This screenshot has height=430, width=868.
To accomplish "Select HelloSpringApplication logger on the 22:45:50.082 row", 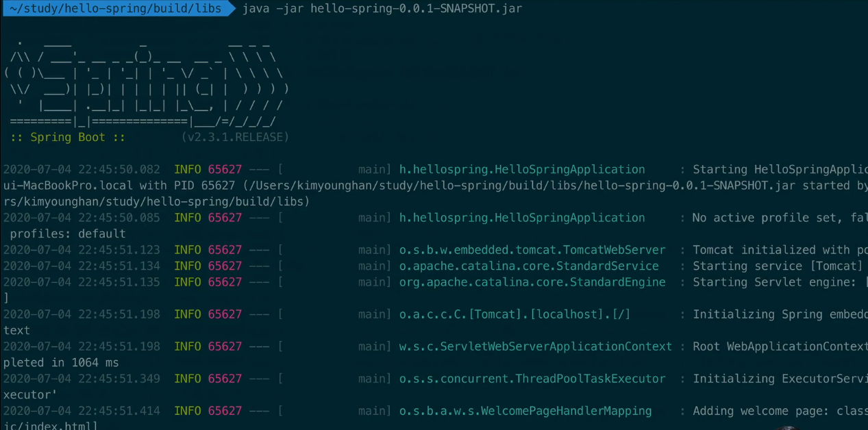I will coord(522,169).
